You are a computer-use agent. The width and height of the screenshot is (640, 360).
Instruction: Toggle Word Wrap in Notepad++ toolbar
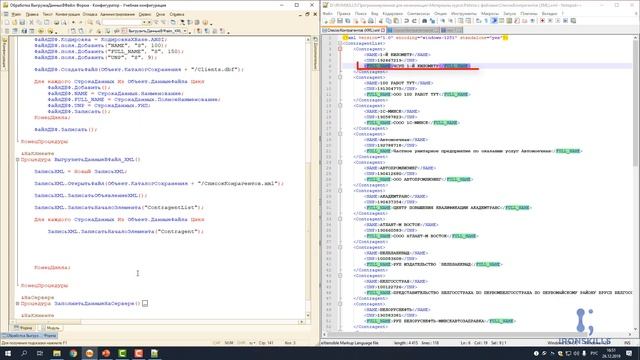pos(478,20)
